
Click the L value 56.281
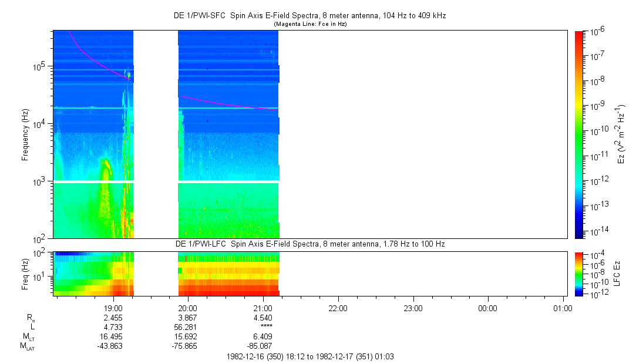[188, 327]
